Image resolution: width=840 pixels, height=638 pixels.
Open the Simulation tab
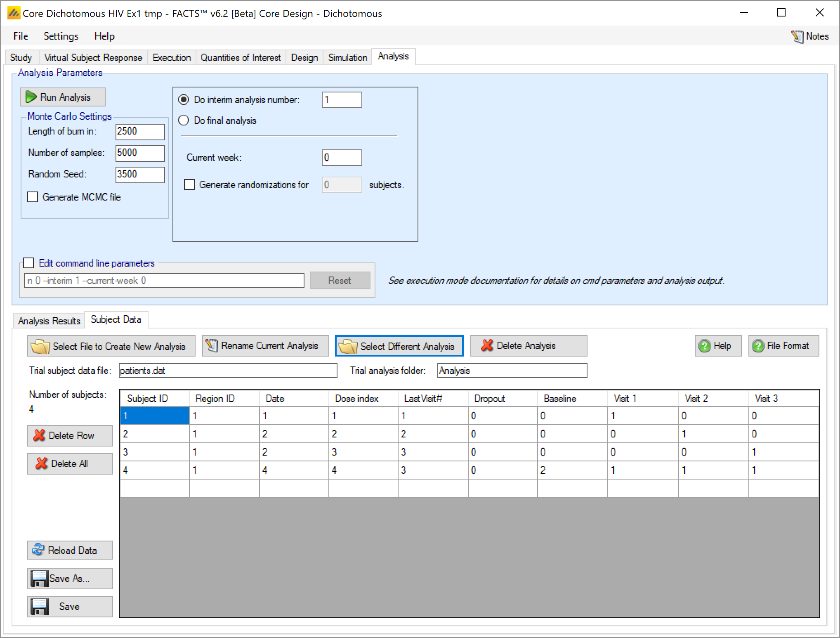coord(347,57)
